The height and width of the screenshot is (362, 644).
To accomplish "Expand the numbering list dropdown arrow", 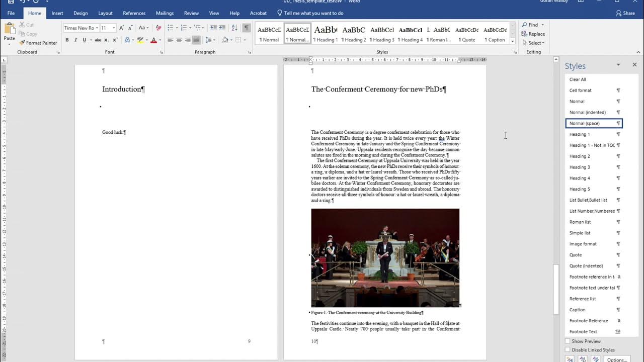I will 190,28.
